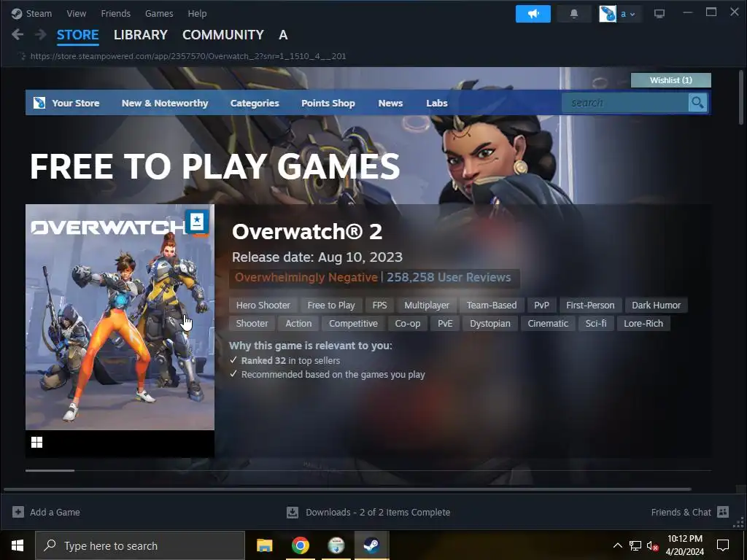Click the store avatar icon beside Your Store
The image size is (747, 560).
(x=39, y=102)
